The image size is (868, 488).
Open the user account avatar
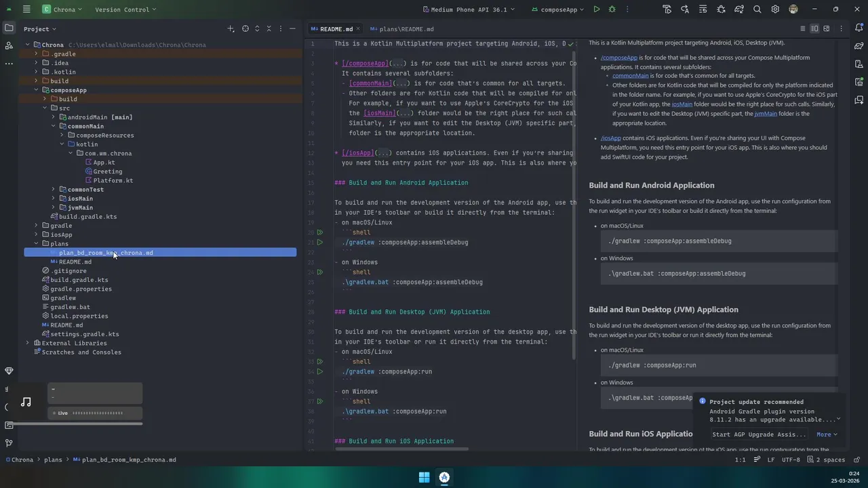coord(793,9)
